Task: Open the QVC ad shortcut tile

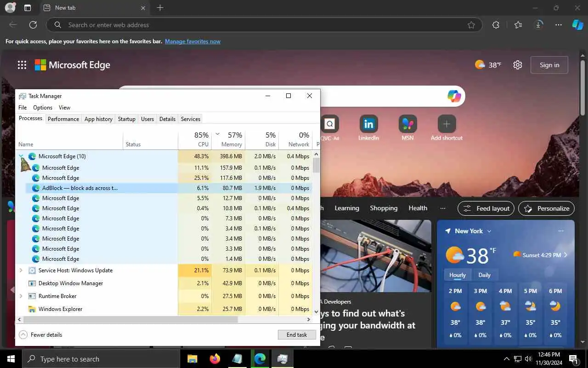Action: (x=330, y=128)
